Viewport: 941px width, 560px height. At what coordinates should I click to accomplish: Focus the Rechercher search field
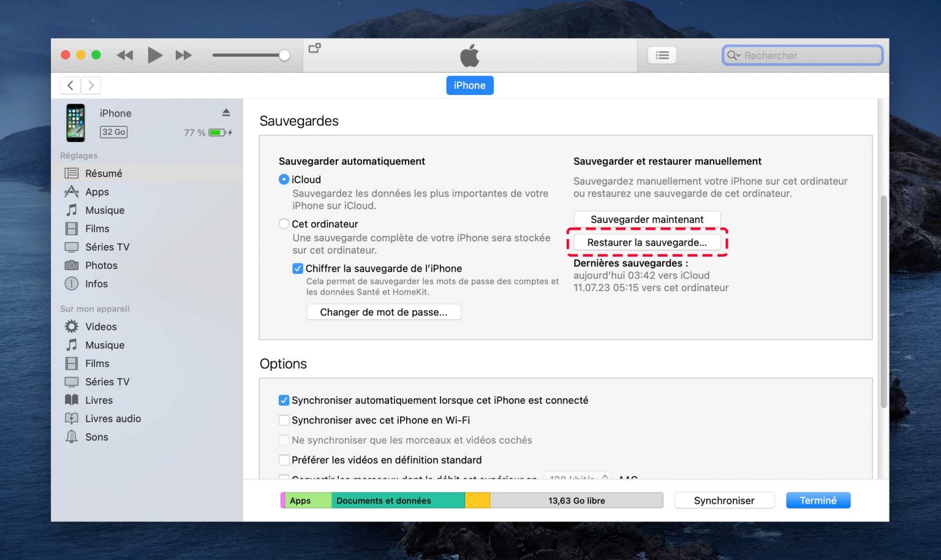click(x=803, y=55)
